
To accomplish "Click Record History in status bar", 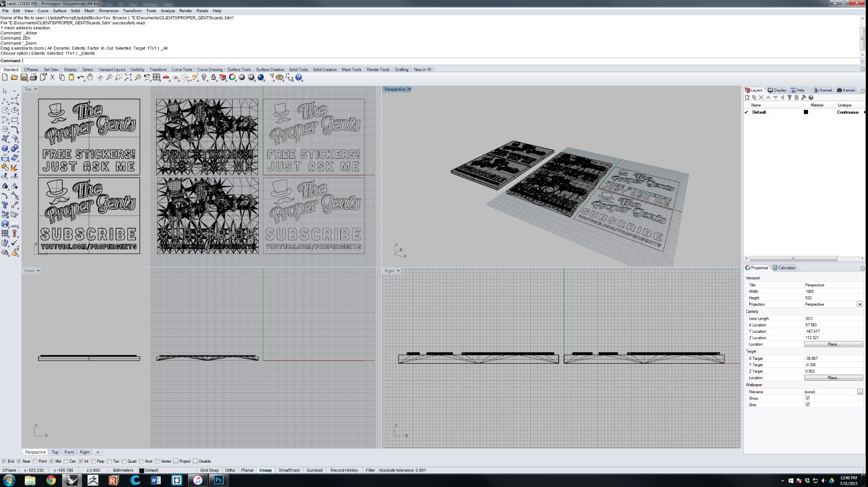I will 344,470.
